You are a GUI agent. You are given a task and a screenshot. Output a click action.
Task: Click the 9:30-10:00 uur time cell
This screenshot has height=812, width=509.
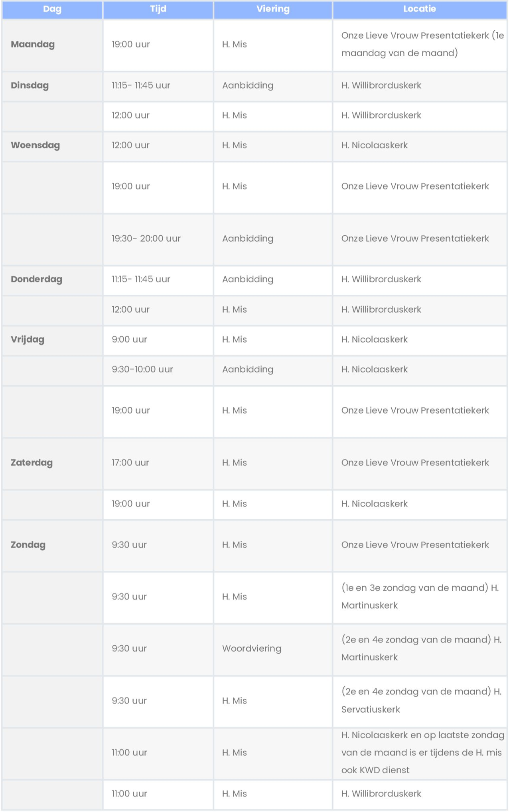158,371
